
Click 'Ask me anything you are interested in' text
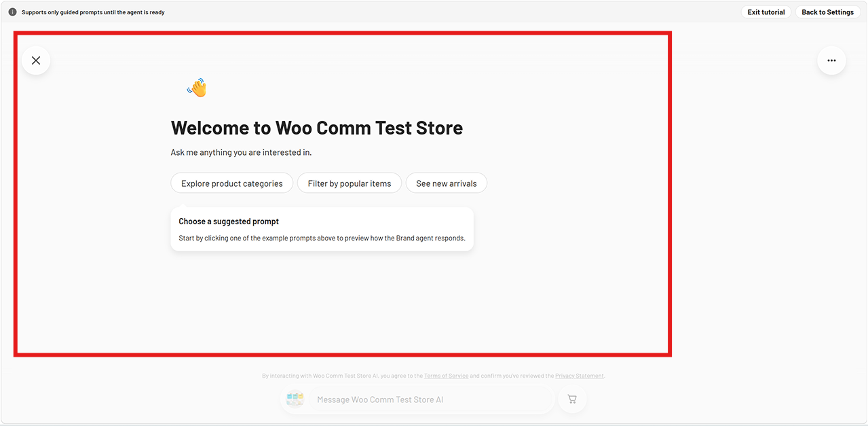(x=241, y=153)
